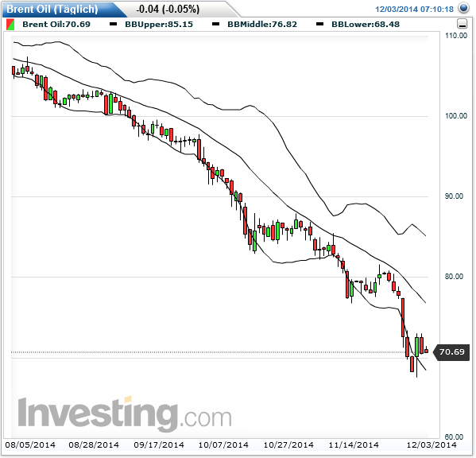Click the 08/28/2014 date axis label

point(94,445)
